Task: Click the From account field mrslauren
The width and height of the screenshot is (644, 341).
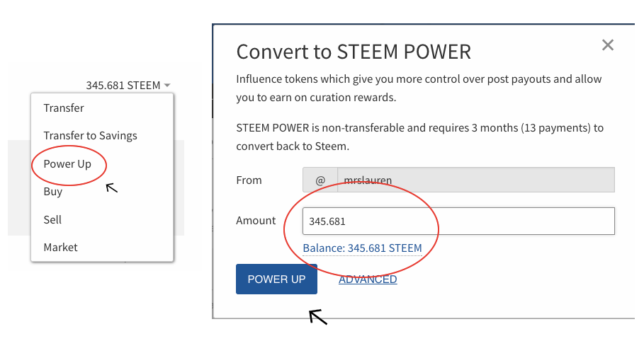Action: tap(476, 180)
